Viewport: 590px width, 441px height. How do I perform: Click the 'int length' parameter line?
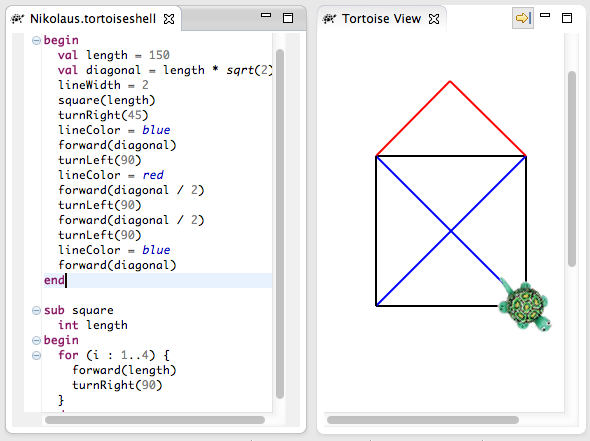click(x=93, y=325)
